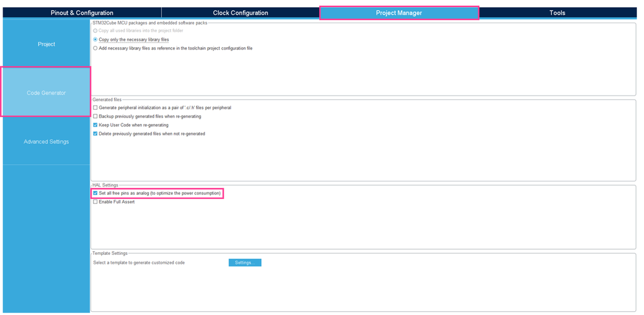Enable Full Assert checkbox
Image resolution: width=644 pixels, height=315 pixels.
pyautogui.click(x=95, y=202)
